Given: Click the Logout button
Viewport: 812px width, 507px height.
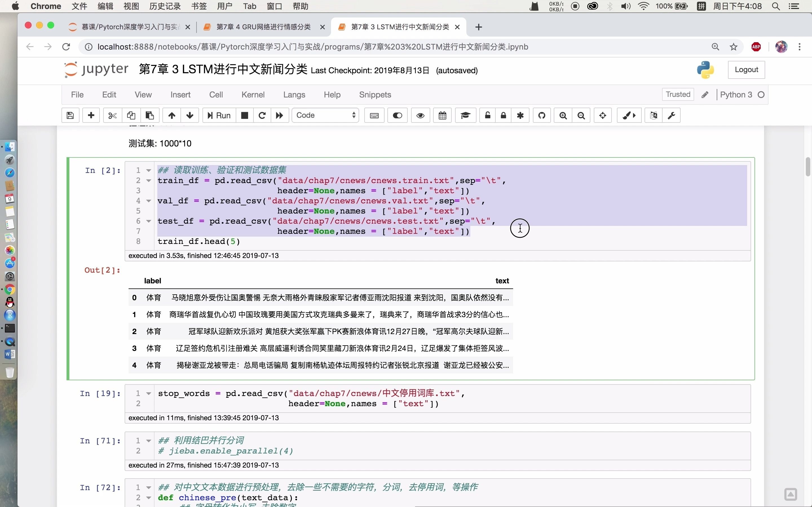Looking at the screenshot, I should 746,70.
